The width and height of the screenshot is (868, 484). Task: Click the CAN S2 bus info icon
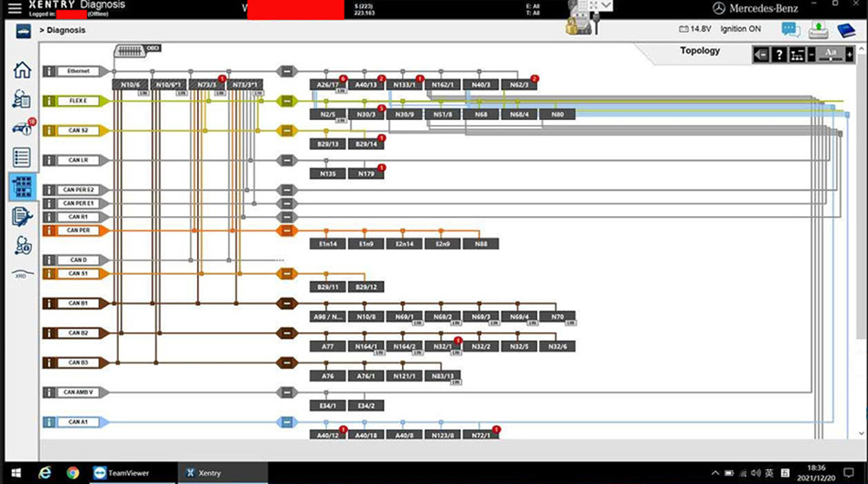pos(49,131)
